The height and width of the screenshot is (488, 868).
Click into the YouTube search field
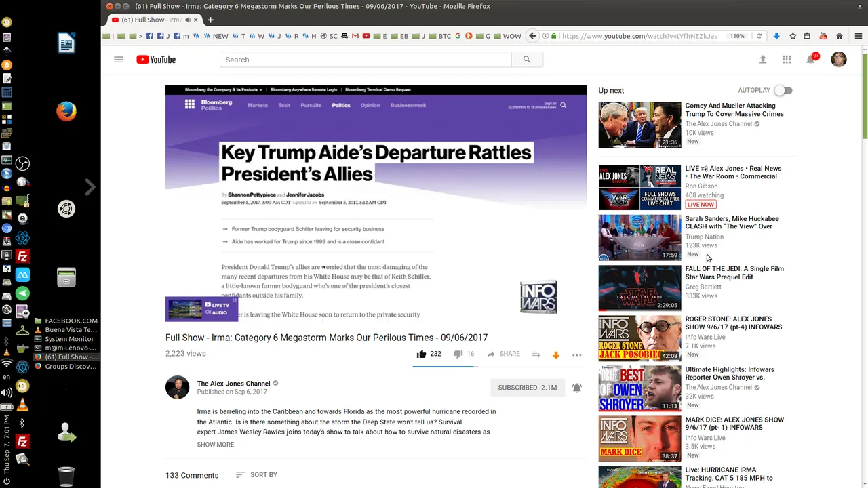(366, 60)
